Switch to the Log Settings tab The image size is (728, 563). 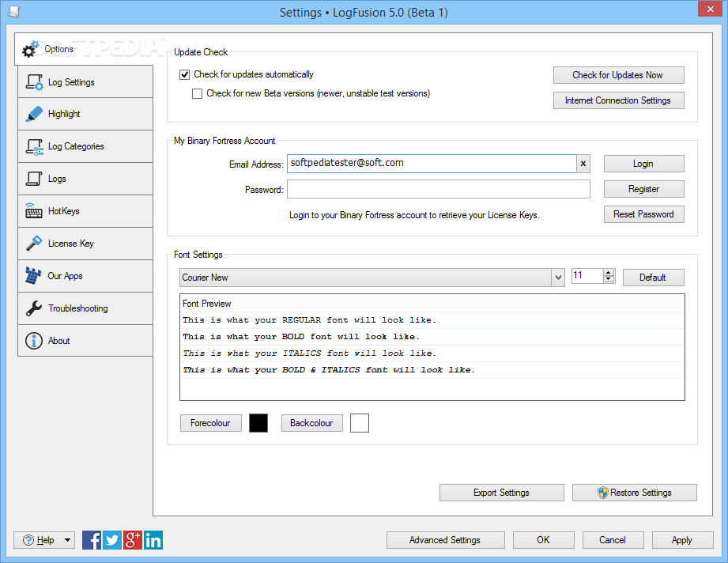pyautogui.click(x=85, y=81)
